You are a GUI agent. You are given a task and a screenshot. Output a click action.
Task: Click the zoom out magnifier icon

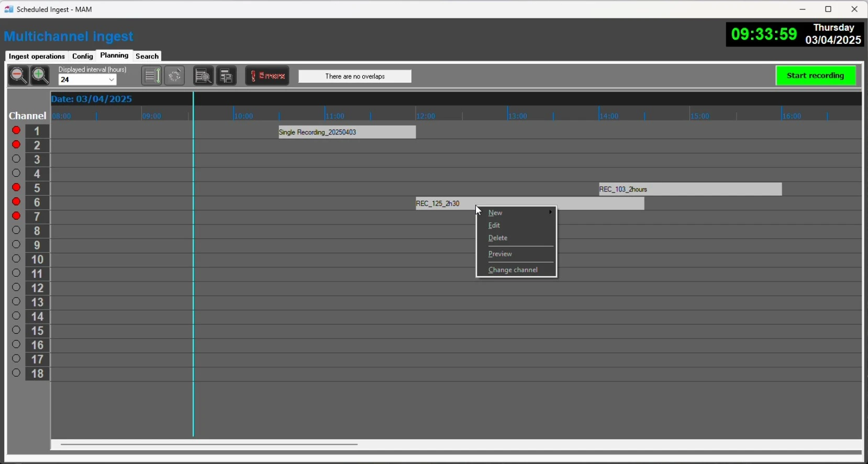tap(18, 76)
